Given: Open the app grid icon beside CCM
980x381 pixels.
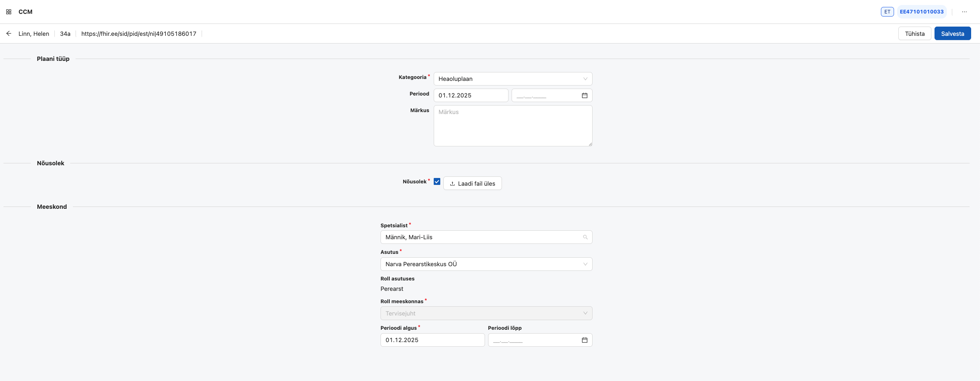Looking at the screenshot, I should coord(8,12).
